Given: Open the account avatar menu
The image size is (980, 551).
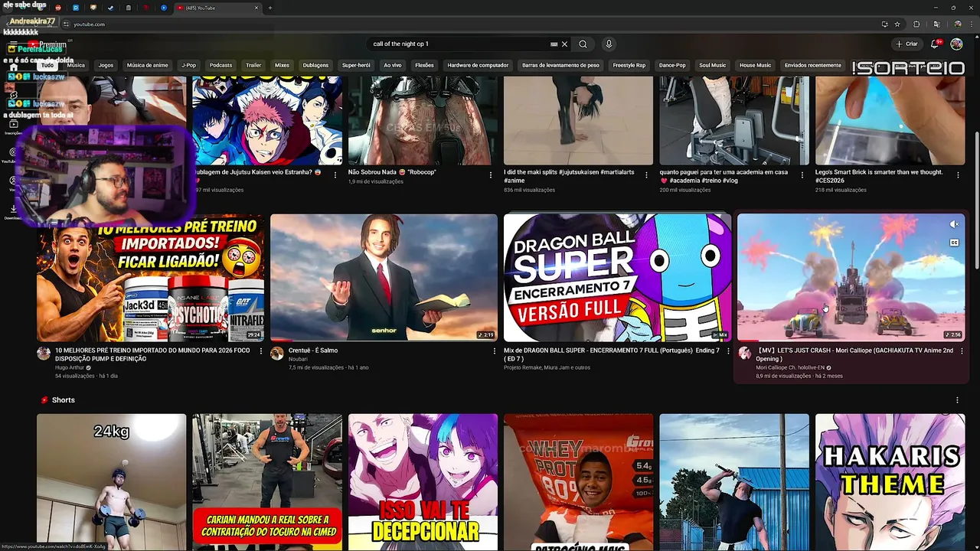Looking at the screenshot, I should (956, 44).
